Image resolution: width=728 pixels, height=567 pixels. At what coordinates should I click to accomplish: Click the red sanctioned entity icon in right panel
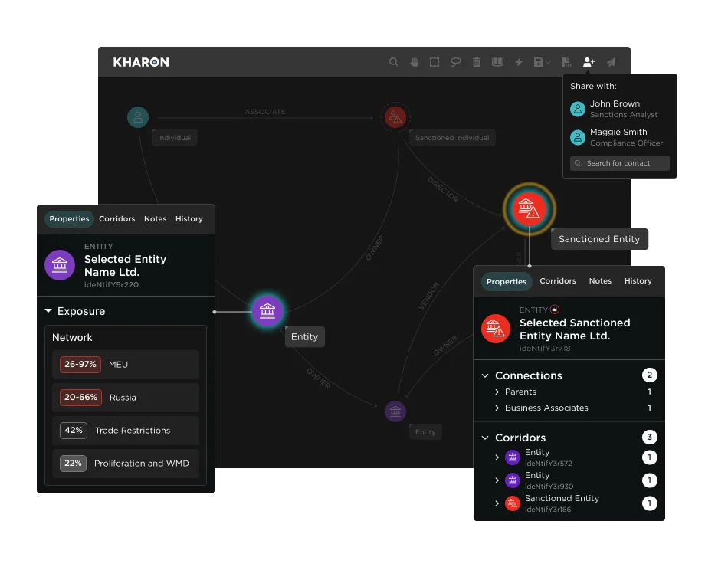pos(496,329)
